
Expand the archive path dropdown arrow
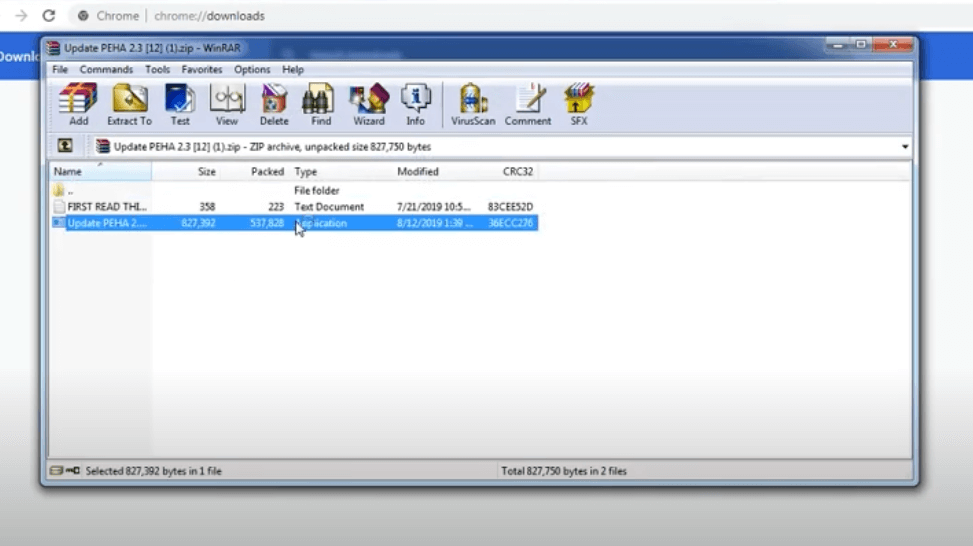[x=905, y=147]
